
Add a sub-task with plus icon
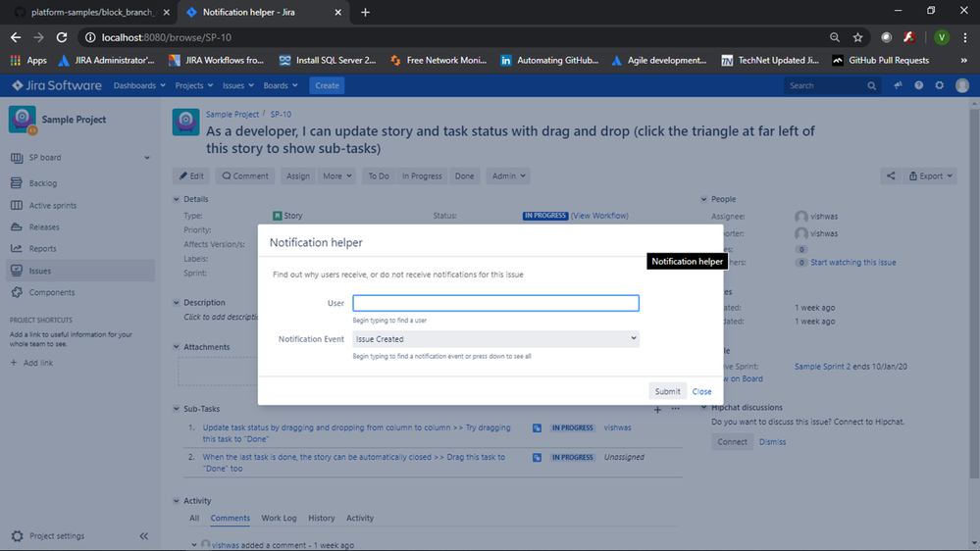click(x=657, y=409)
